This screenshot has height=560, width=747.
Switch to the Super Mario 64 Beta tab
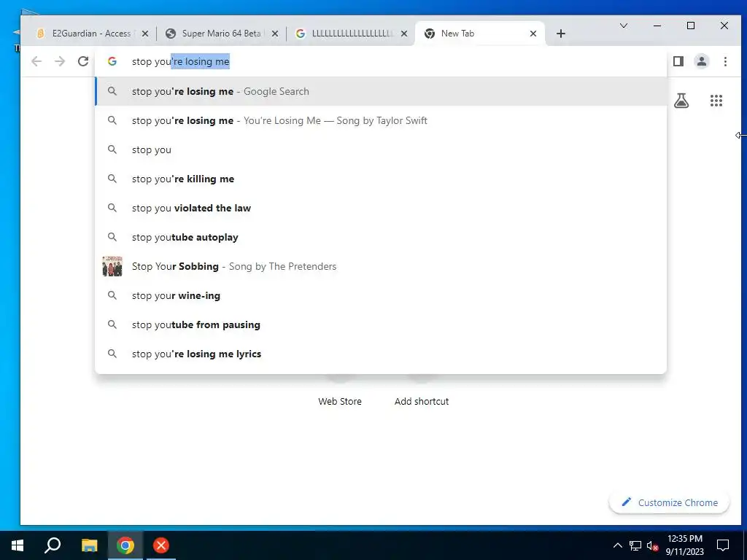(x=222, y=34)
